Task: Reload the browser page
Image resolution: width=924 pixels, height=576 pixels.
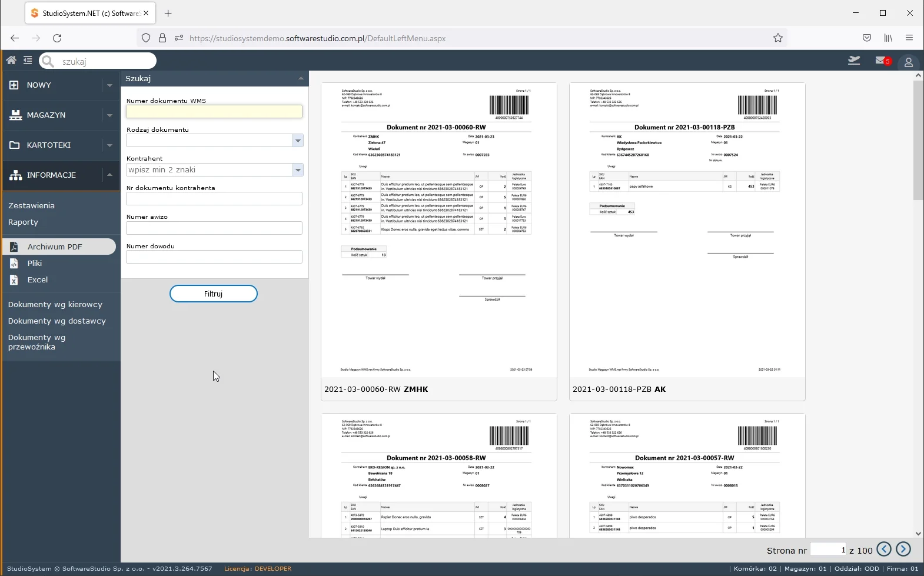Action: click(57, 38)
